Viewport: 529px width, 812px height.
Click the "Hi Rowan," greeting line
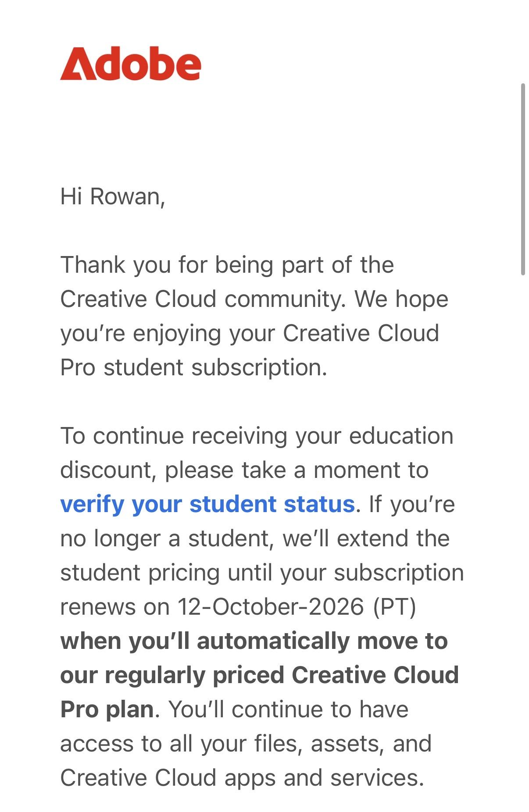tap(113, 196)
